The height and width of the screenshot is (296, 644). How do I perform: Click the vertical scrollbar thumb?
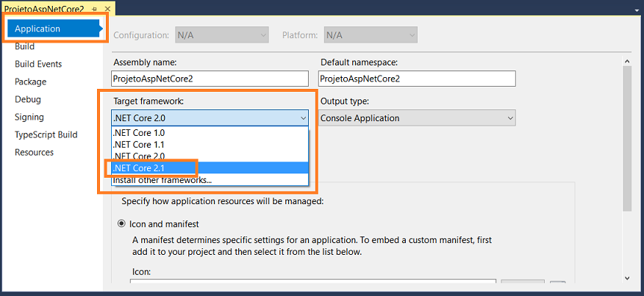pyautogui.click(x=627, y=139)
